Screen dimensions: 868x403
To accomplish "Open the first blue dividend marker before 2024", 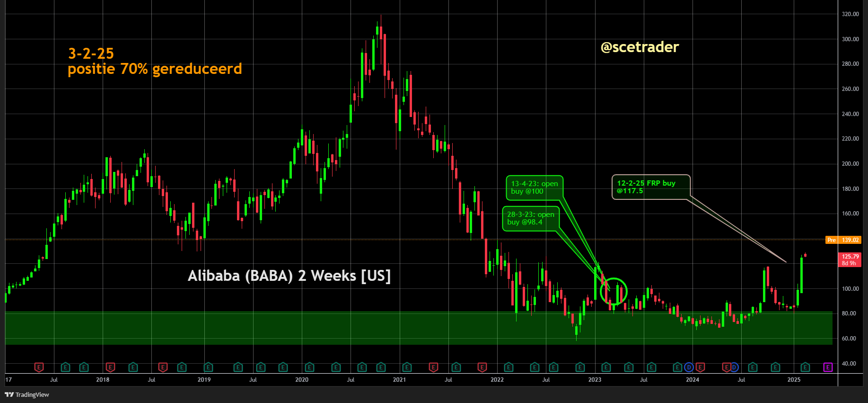I will tap(689, 367).
